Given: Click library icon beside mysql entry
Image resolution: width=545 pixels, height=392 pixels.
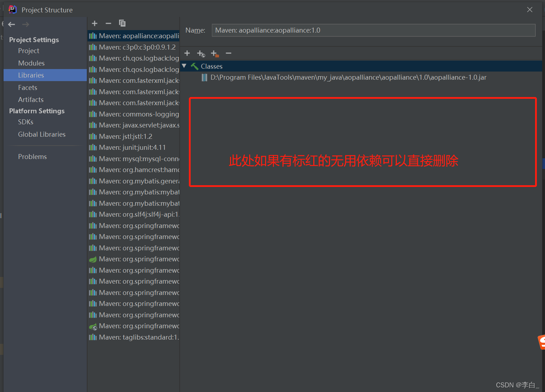Looking at the screenshot, I should click(x=93, y=159).
